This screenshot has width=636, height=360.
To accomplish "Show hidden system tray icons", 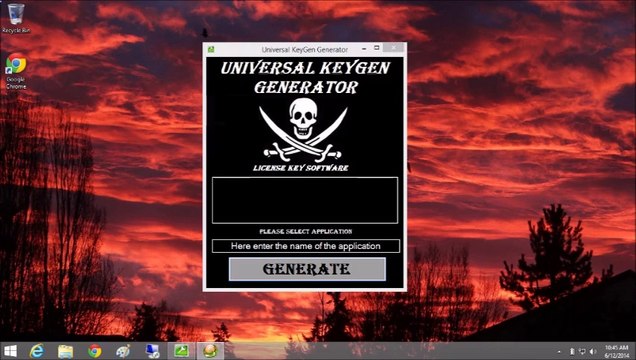I will (559, 351).
